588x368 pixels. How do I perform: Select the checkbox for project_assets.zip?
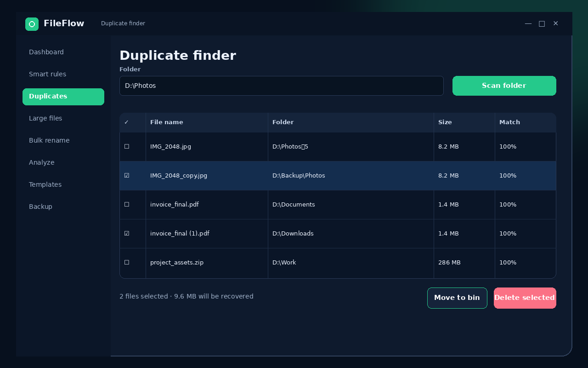[x=127, y=263]
